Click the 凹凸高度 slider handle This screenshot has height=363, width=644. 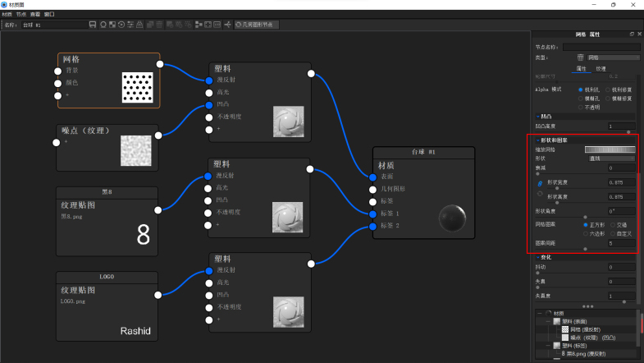(x=628, y=132)
